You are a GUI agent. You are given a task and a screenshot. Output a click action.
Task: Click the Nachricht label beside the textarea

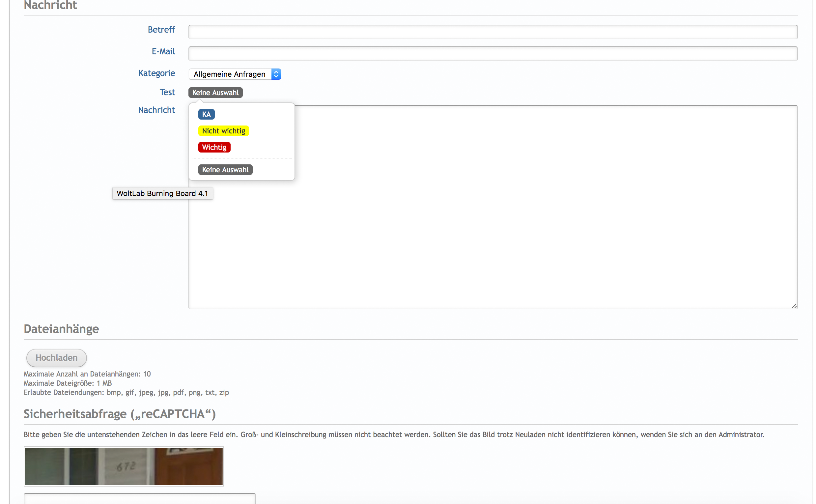coord(157,110)
